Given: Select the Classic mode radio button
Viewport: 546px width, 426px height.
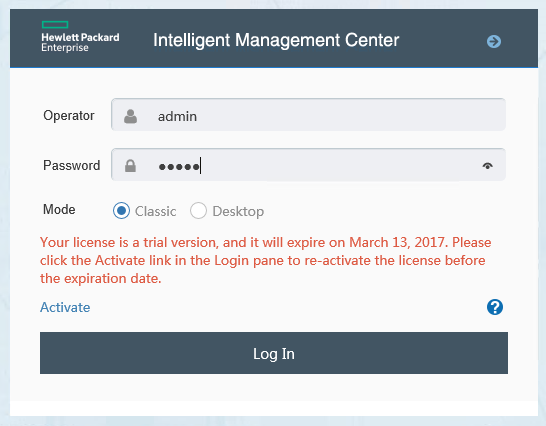Looking at the screenshot, I should click(x=121, y=211).
